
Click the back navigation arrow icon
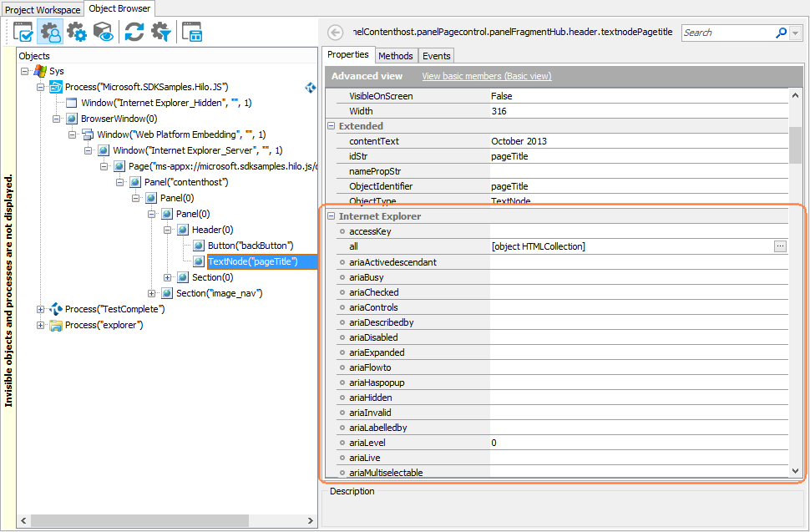pos(335,32)
